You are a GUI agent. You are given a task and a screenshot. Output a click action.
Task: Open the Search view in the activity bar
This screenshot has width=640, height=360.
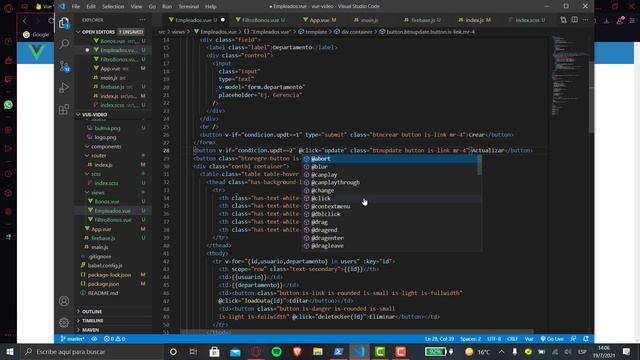(64, 44)
